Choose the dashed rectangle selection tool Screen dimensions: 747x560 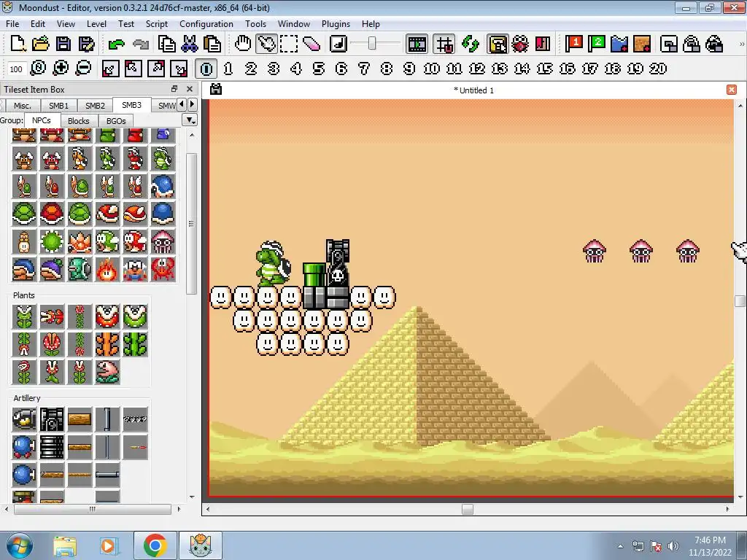289,44
